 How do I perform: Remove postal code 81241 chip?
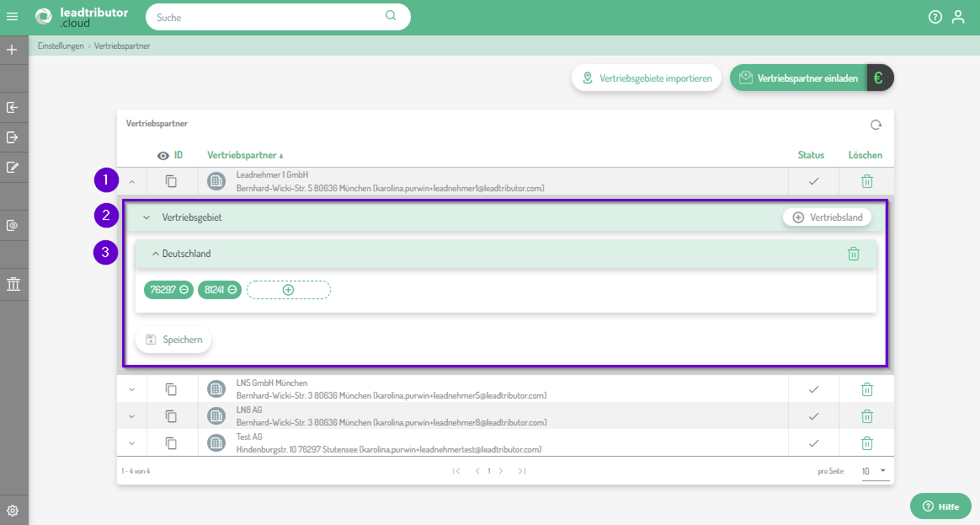pos(232,290)
